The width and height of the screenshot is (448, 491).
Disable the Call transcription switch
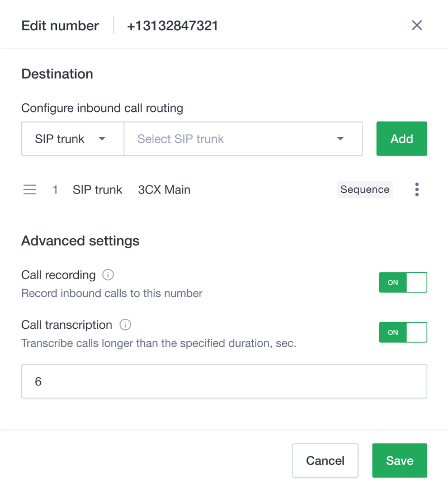pyautogui.click(x=403, y=332)
